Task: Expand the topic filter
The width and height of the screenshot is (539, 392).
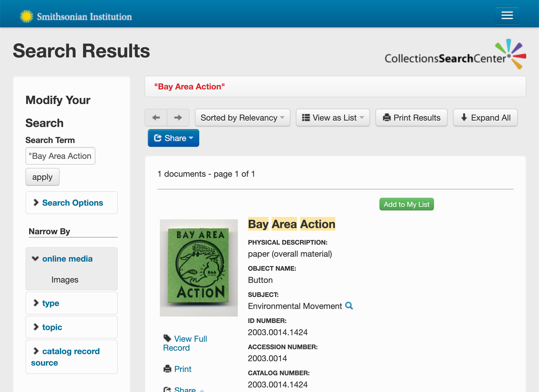Action: coord(52,327)
